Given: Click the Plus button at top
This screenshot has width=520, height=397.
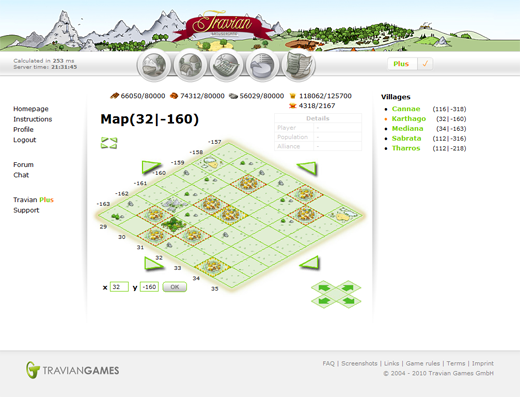Looking at the screenshot, I should click(x=402, y=64).
